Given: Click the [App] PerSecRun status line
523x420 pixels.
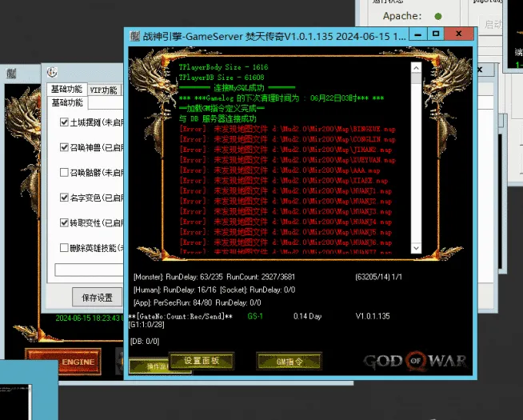Looking at the screenshot, I should pos(198,303).
